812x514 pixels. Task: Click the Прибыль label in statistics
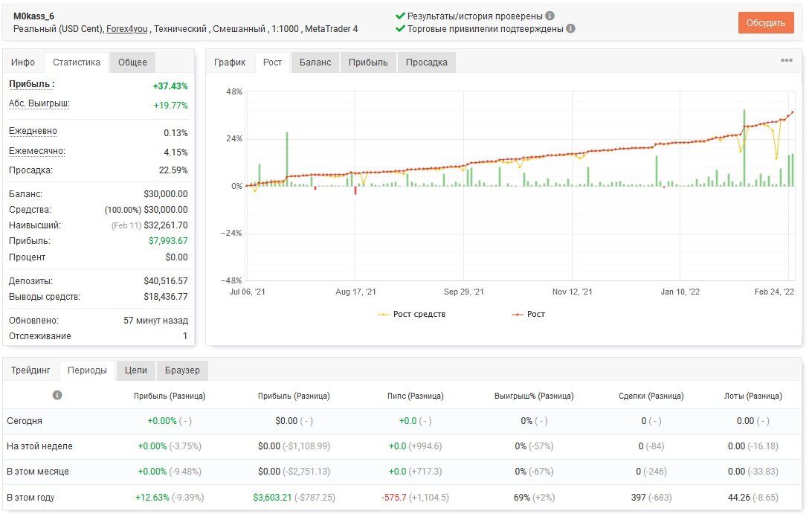[31, 84]
